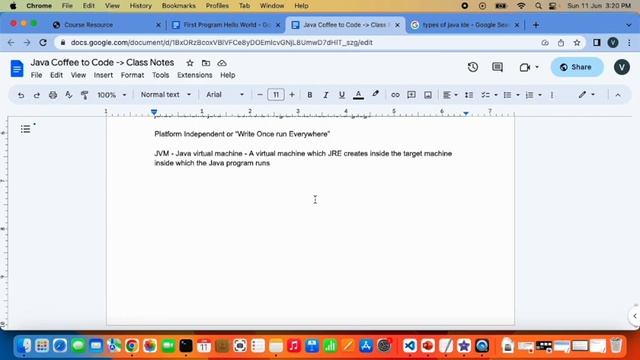Open the Arial font dropdown
The image size is (640, 360).
tap(224, 95)
